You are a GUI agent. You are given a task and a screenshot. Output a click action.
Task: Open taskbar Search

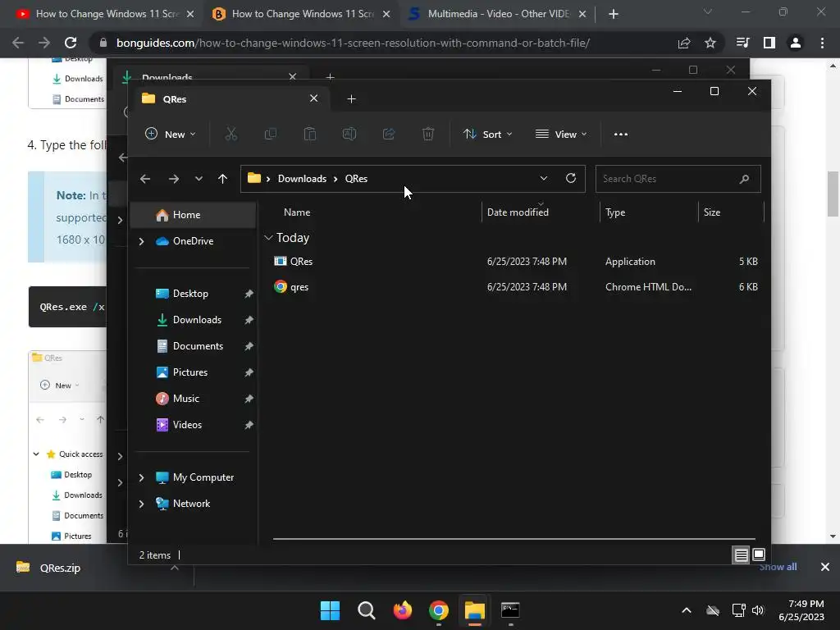click(x=367, y=610)
